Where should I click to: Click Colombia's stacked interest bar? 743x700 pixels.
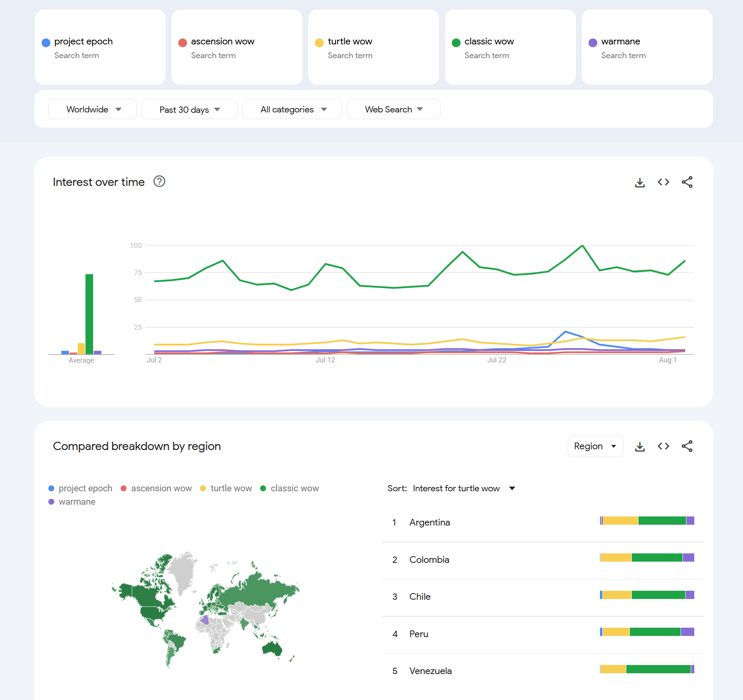point(647,558)
